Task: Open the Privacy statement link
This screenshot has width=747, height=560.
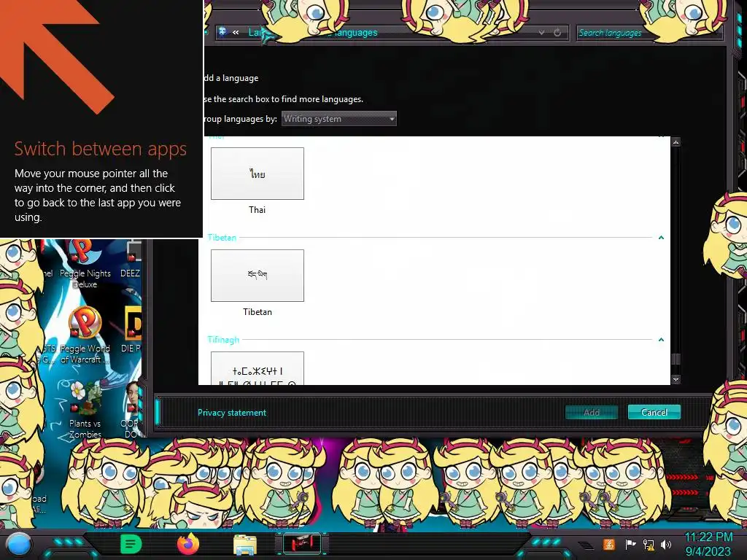Action: [x=232, y=413]
